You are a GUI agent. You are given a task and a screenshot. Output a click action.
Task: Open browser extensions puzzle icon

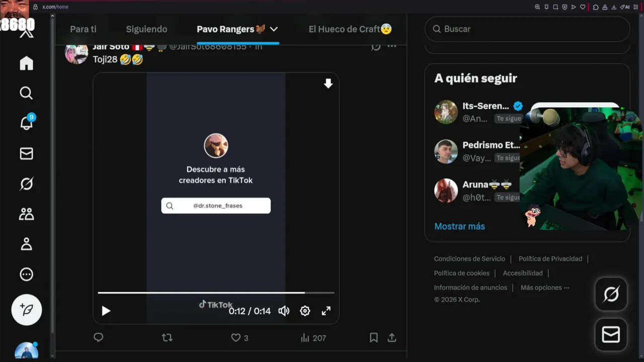(596, 7)
